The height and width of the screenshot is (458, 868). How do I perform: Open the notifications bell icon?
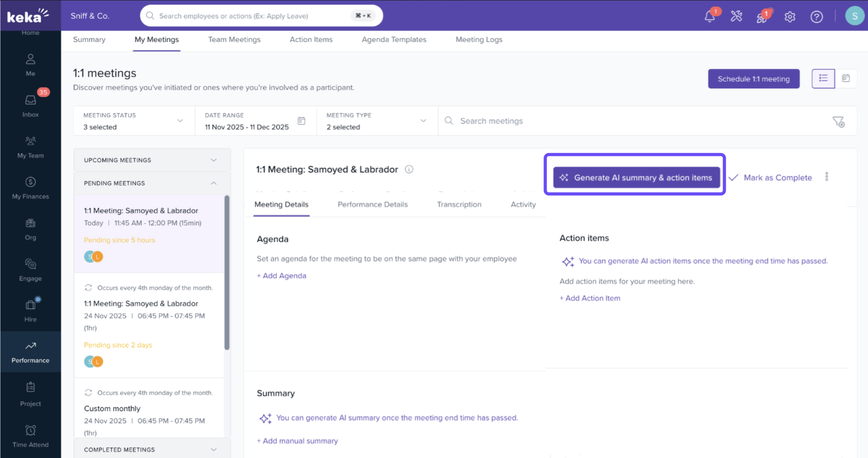tap(709, 17)
